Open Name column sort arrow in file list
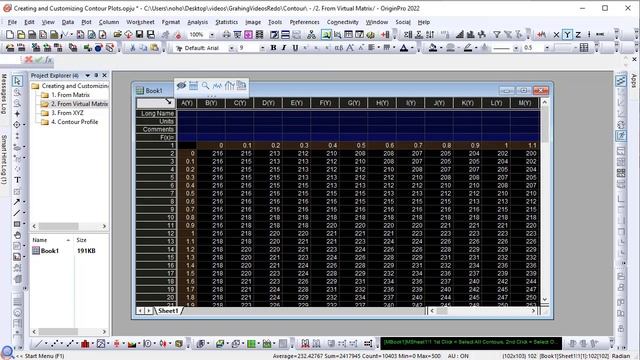Viewport: 640px width, 360px height. pos(68,240)
